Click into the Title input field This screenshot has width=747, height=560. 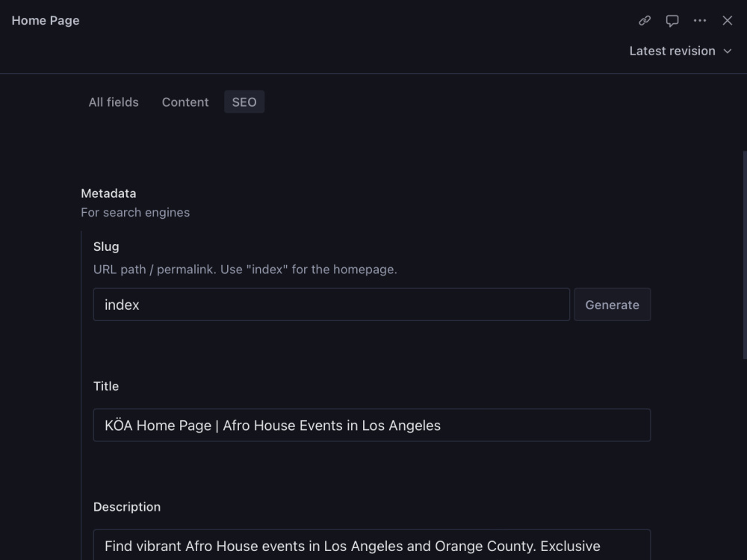[372, 426]
